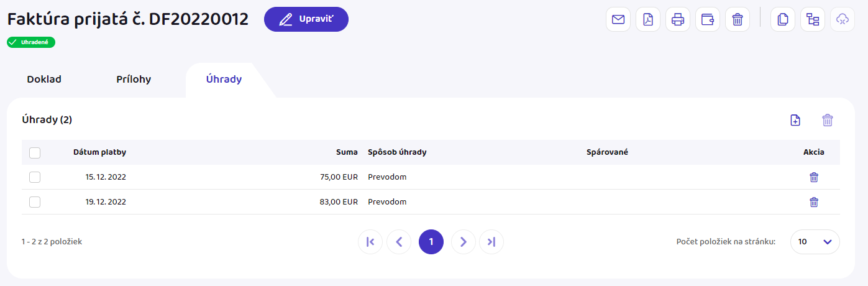This screenshot has width=868, height=286.
Task: Open items per page dropdown
Action: [815, 242]
